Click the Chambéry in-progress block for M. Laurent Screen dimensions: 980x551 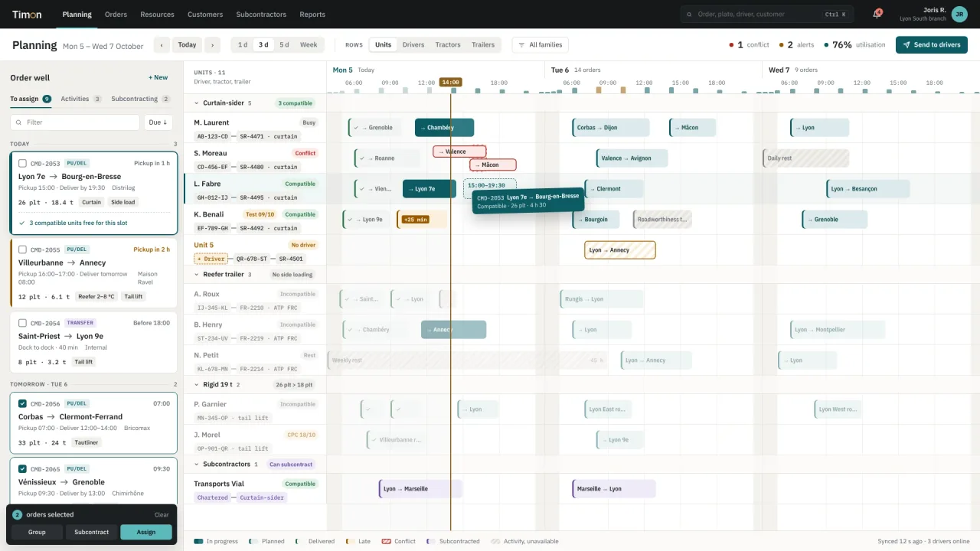click(x=444, y=128)
